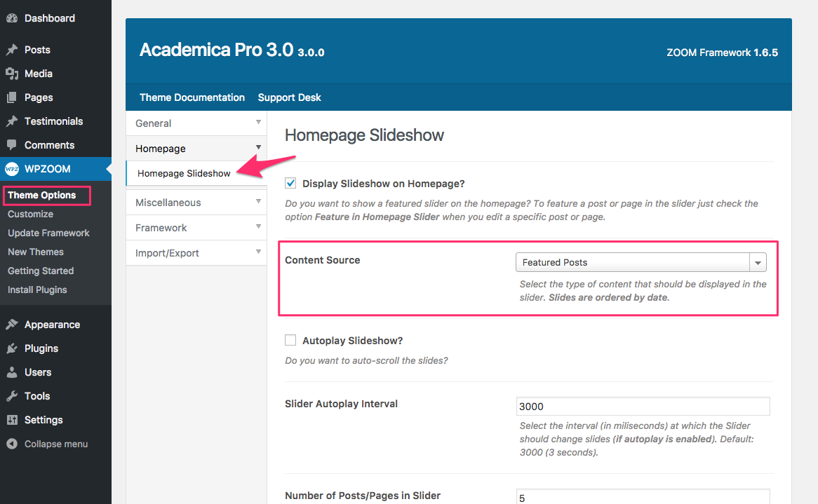The height and width of the screenshot is (504, 818).
Task: Enable the Autoplay Slideshow checkbox
Action: [290, 340]
